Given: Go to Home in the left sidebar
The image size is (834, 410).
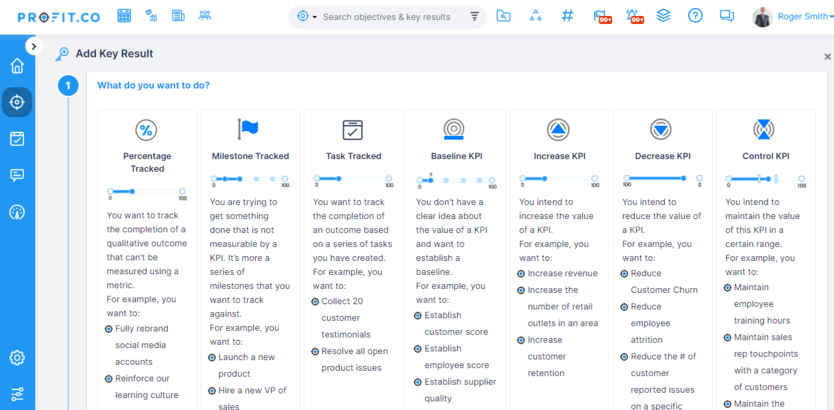Looking at the screenshot, I should click(x=17, y=66).
